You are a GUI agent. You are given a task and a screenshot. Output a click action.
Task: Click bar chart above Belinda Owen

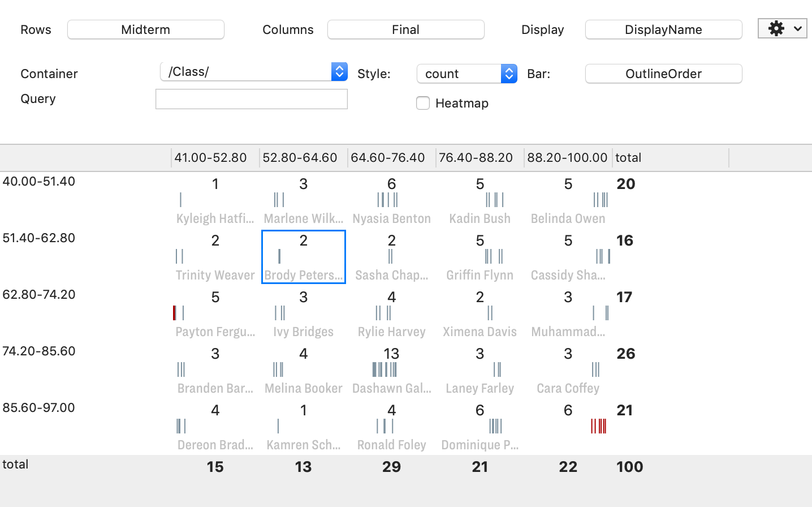pos(601,200)
